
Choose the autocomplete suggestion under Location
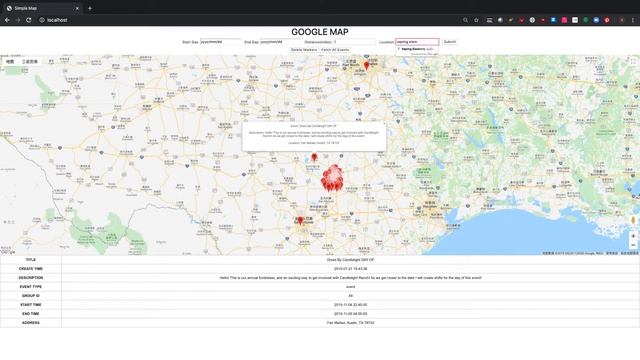(417, 49)
